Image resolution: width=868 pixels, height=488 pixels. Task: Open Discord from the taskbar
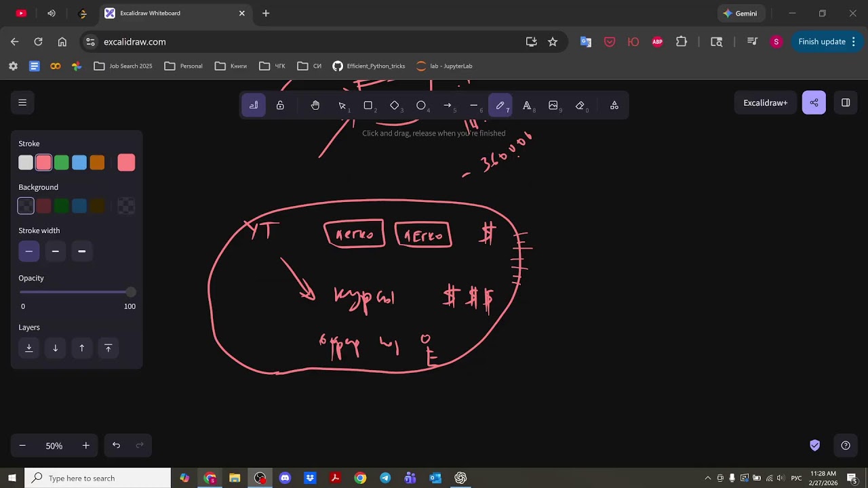click(x=285, y=478)
